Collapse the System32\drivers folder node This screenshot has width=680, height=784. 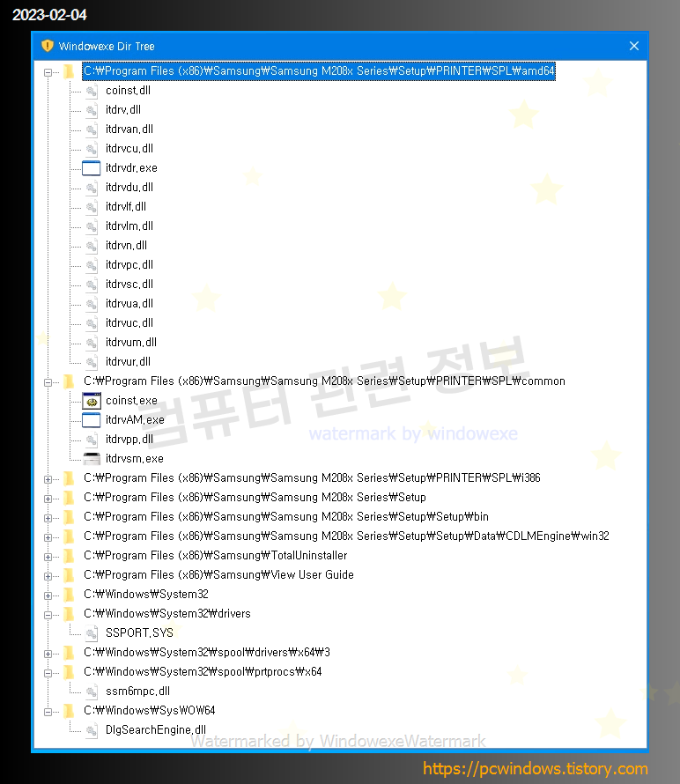[x=48, y=615]
